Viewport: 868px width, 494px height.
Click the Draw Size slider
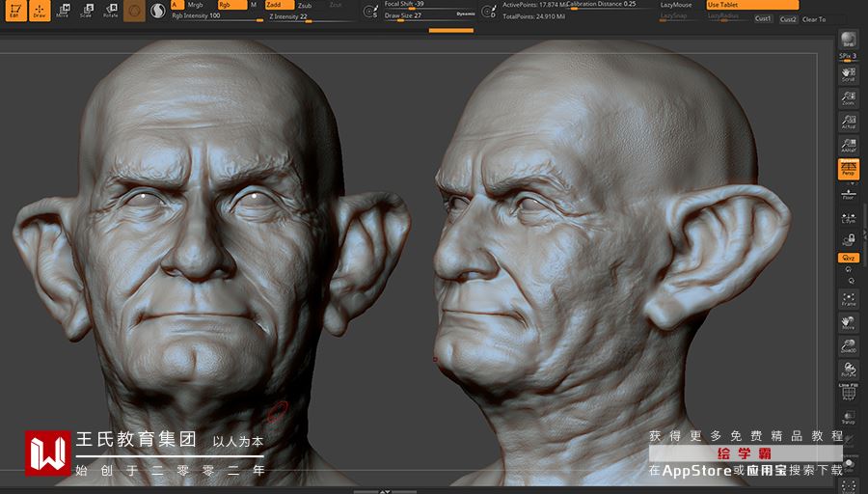429,16
